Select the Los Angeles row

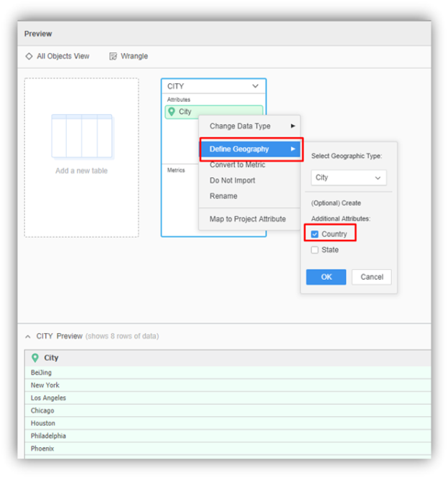coord(48,398)
